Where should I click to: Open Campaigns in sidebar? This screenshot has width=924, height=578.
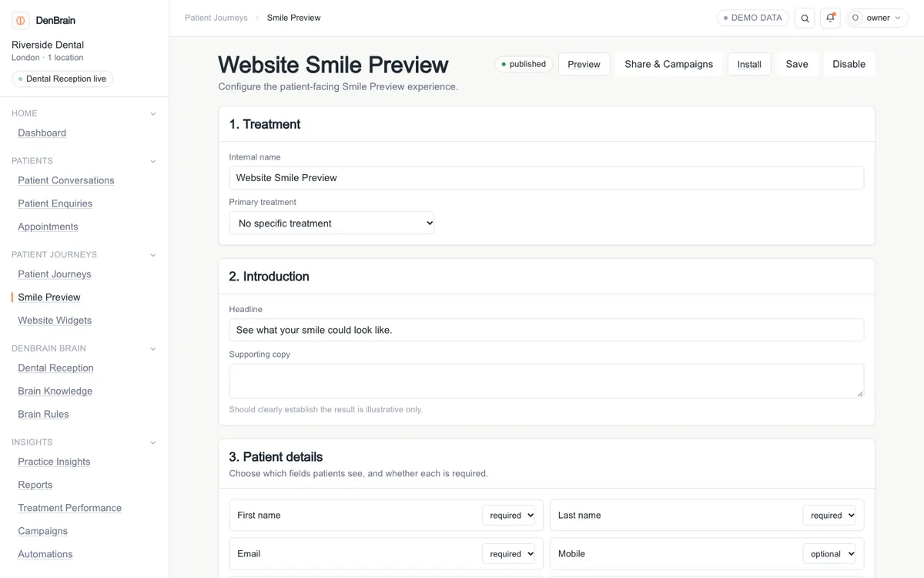(x=42, y=531)
